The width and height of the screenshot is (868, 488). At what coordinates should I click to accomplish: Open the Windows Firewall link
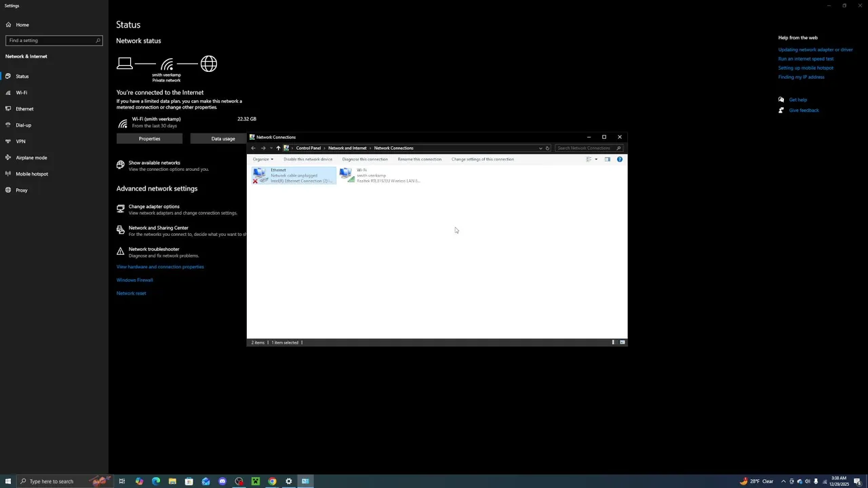tap(135, 280)
